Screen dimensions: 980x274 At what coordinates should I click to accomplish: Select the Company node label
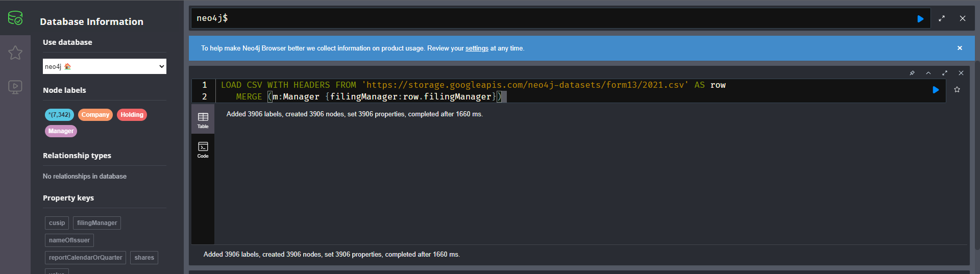(95, 115)
